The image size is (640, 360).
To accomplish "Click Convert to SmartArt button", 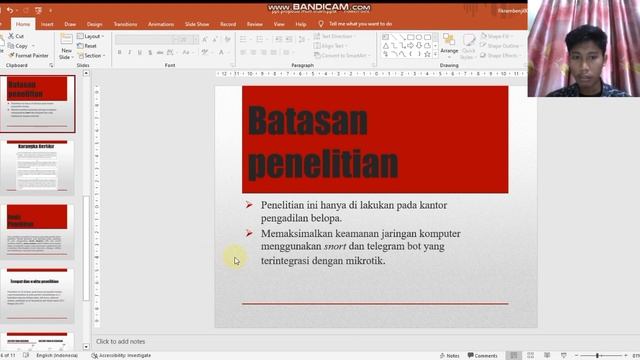I will click(342, 56).
